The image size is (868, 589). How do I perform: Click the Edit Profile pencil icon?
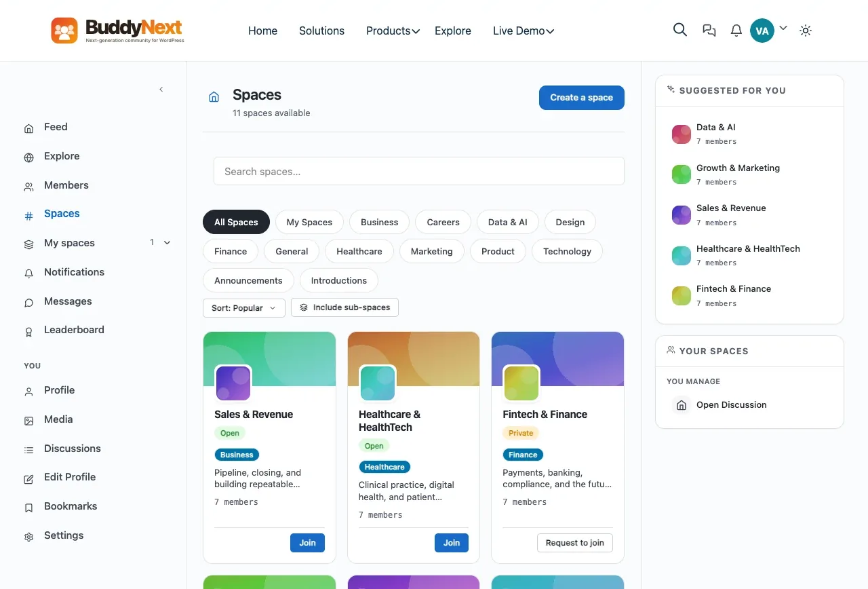[28, 479]
